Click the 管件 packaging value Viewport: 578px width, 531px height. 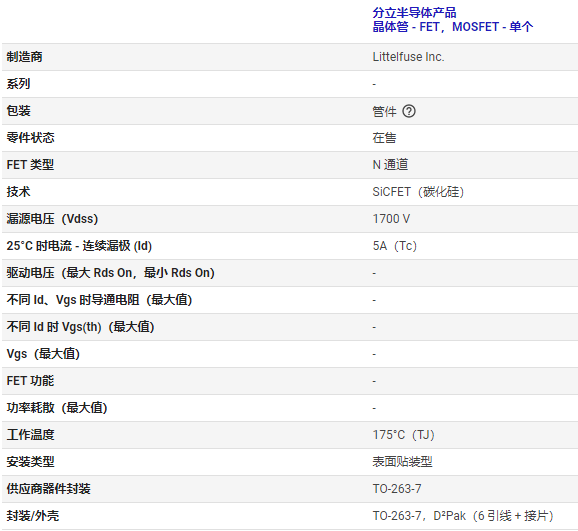click(x=384, y=111)
